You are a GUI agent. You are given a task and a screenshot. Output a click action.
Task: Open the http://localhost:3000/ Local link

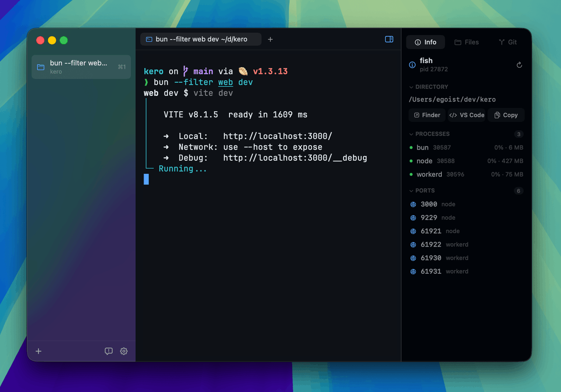(278, 136)
